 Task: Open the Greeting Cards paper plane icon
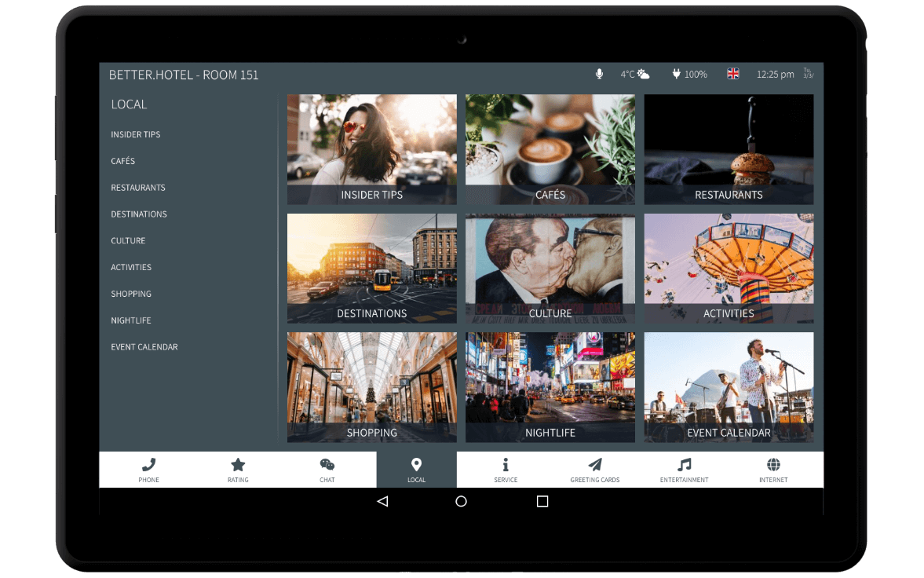595,465
